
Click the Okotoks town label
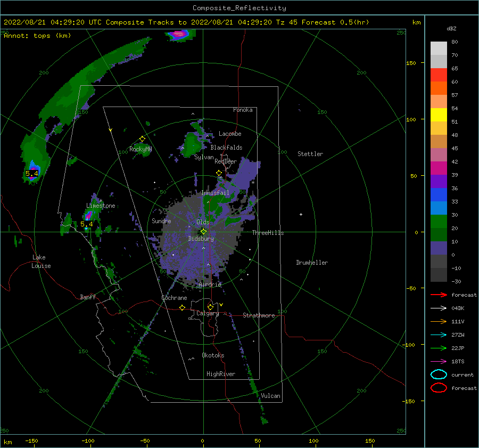click(x=213, y=355)
